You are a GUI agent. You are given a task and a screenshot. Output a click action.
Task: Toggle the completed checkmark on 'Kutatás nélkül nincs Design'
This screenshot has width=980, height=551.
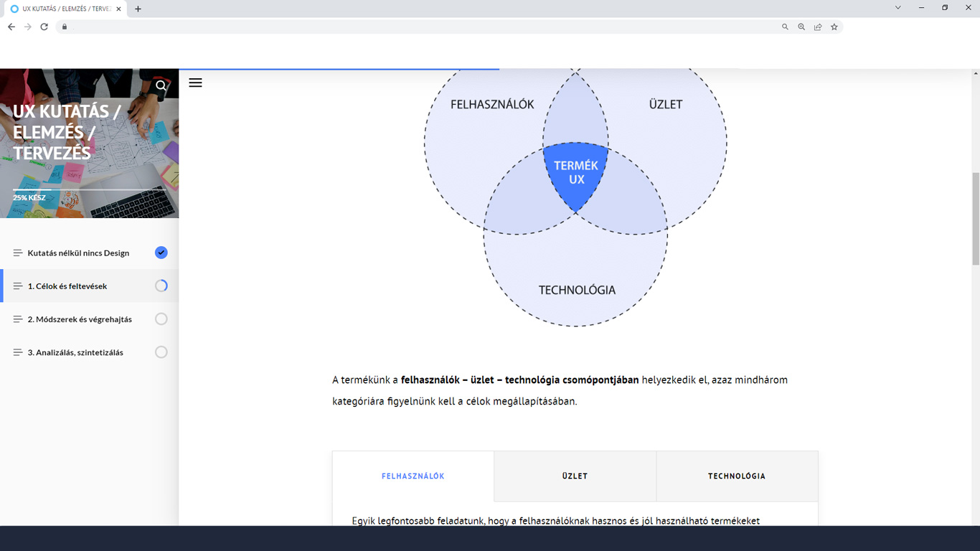coord(161,253)
